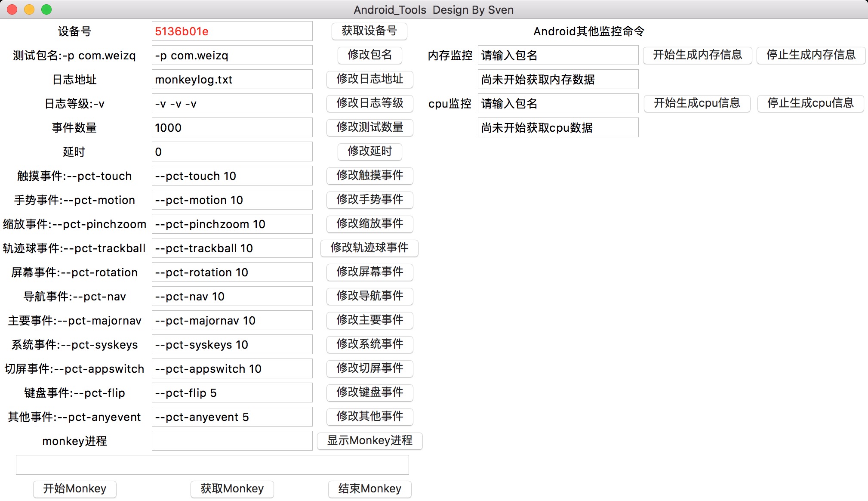Focus the device ID field 5136b01e

[x=232, y=31]
